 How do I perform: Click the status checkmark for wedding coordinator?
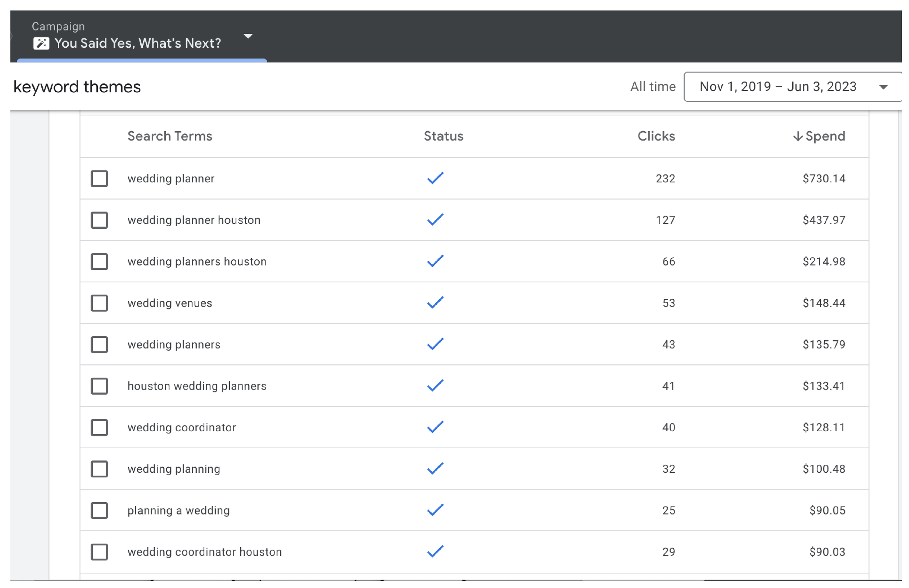(435, 427)
